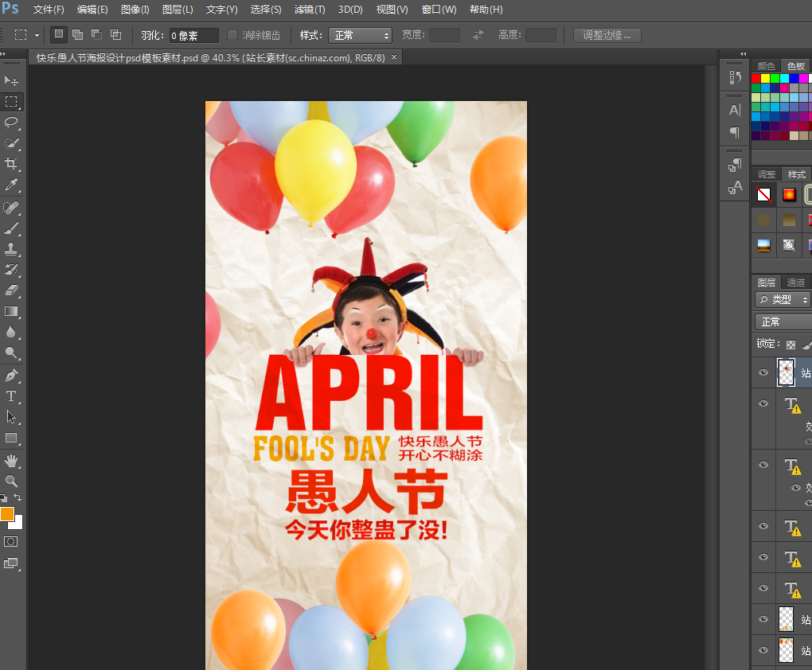Select the Eraser tool
The height and width of the screenshot is (670, 812).
tap(11, 290)
